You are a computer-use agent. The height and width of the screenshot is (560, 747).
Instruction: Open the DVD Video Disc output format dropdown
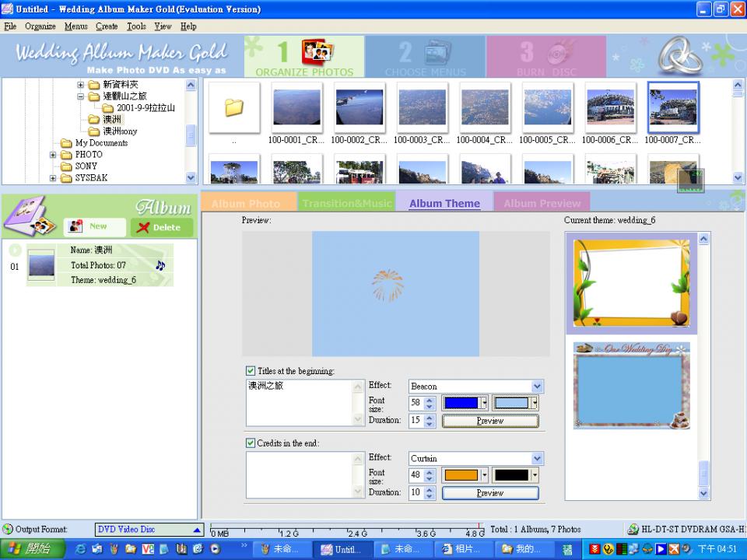(197, 530)
